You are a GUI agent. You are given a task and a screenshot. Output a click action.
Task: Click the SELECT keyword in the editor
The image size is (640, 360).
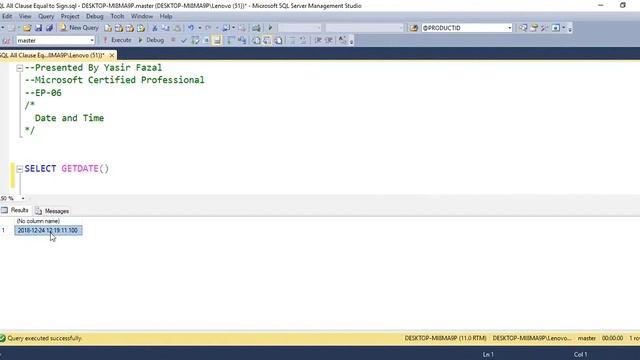tap(40, 169)
